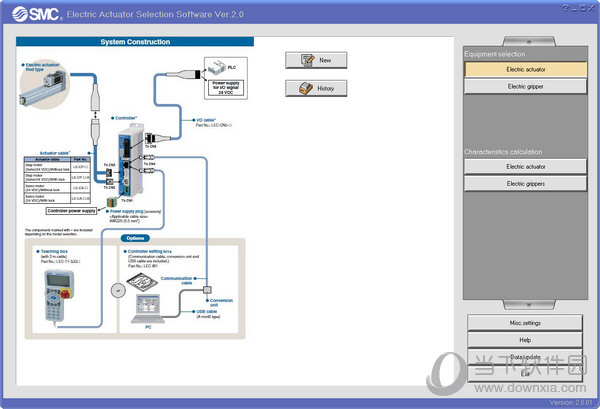The width and height of the screenshot is (600, 409).
Task: Click the controller unit image in diagram
Action: point(131,161)
